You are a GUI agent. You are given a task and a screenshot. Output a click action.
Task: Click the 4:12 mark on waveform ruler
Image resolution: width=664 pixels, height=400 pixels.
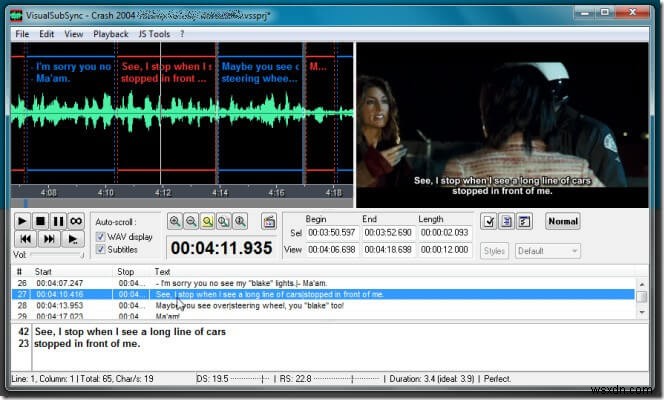(163, 193)
